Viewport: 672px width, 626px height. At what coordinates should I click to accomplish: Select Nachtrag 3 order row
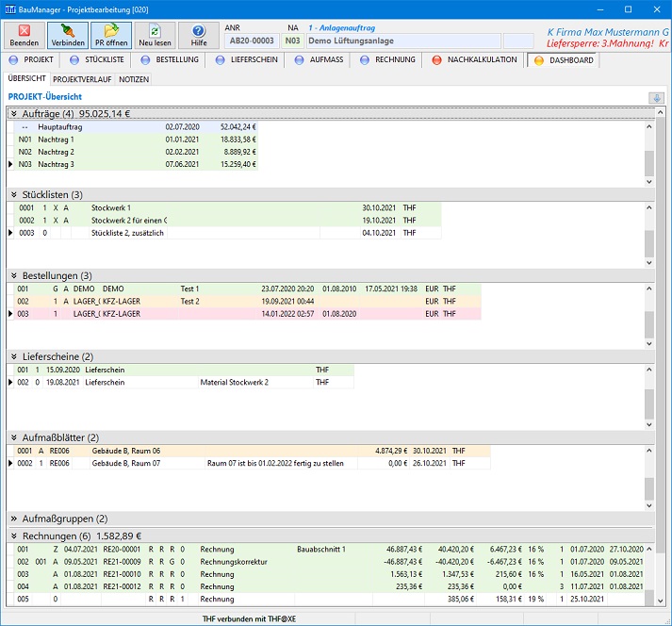(x=137, y=164)
